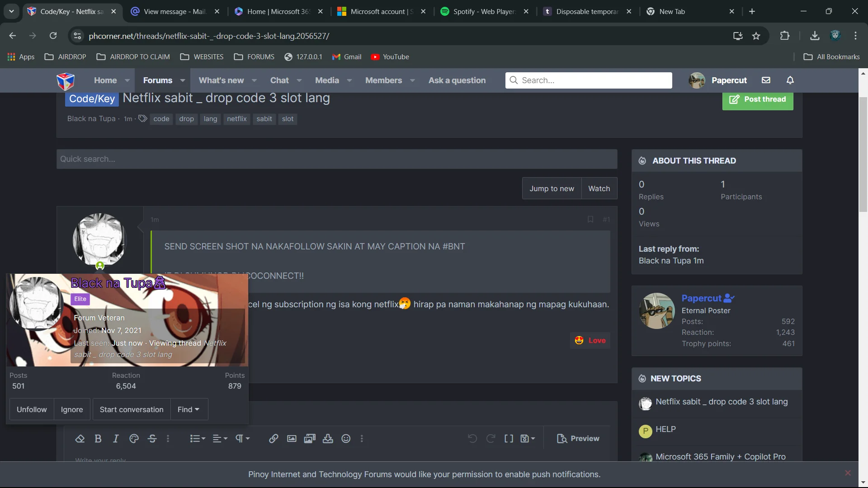Open the Members nav item
The height and width of the screenshot is (488, 868).
[x=383, y=80]
